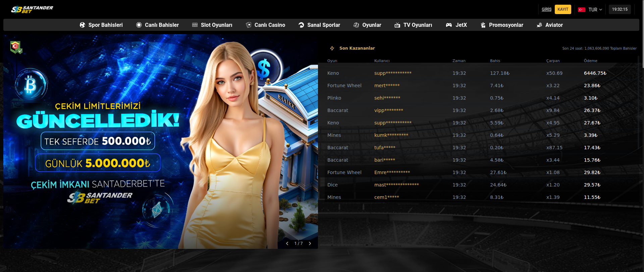
Task: Click the Canlı Bahisler live circle icon
Action: pyautogui.click(x=139, y=25)
